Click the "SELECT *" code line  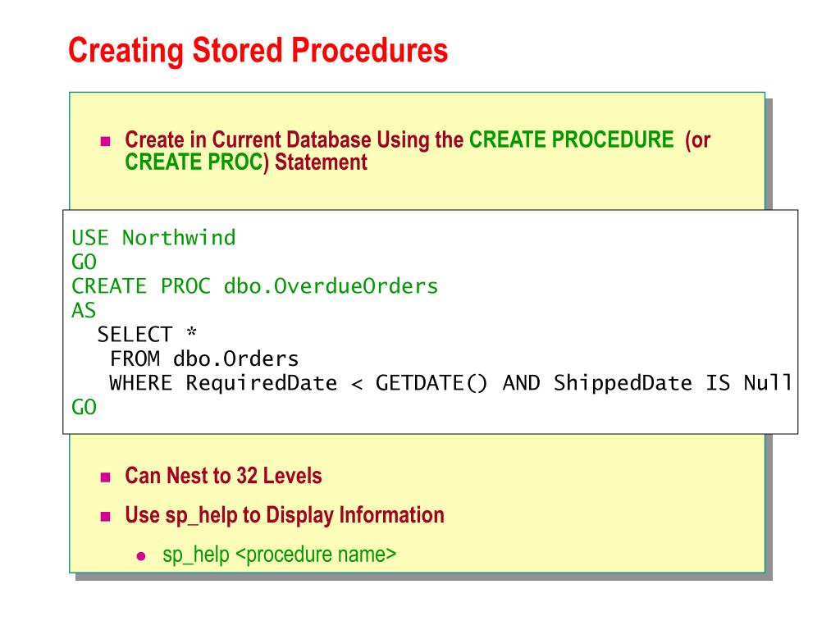(x=148, y=335)
